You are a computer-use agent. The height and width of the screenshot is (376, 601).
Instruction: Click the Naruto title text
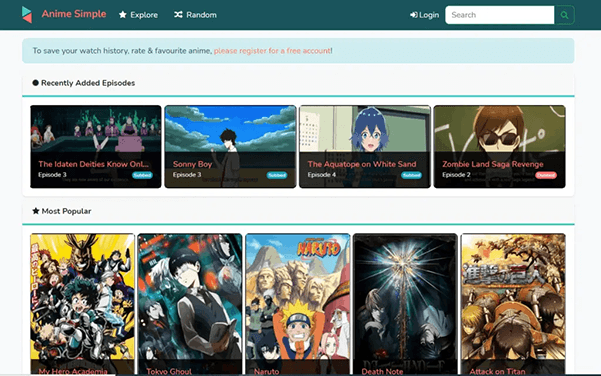[x=266, y=371]
